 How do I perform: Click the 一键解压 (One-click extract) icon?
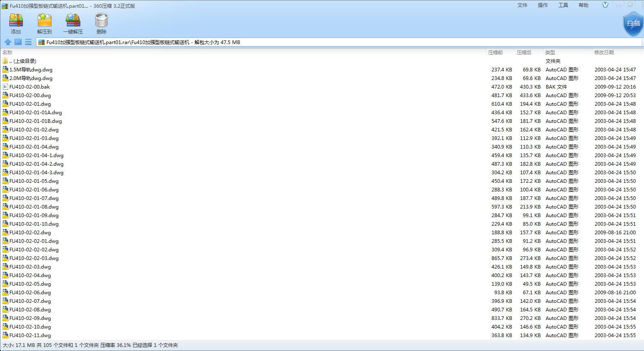(73, 24)
